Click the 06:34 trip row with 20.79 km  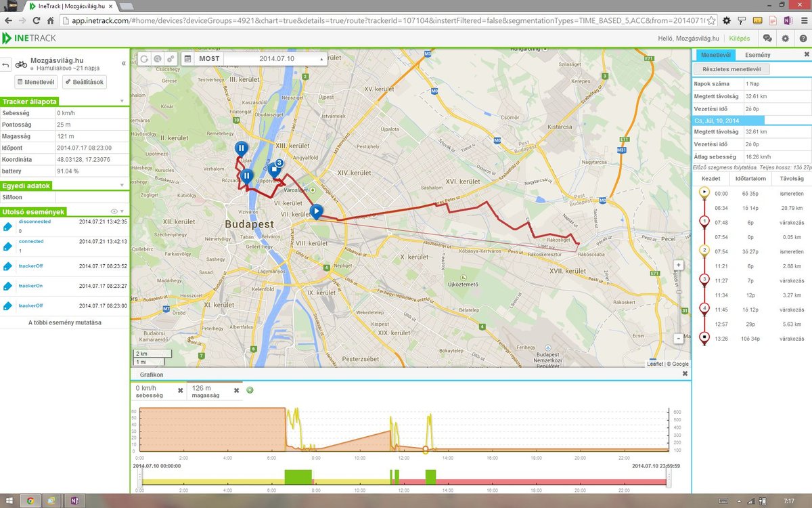(751, 207)
